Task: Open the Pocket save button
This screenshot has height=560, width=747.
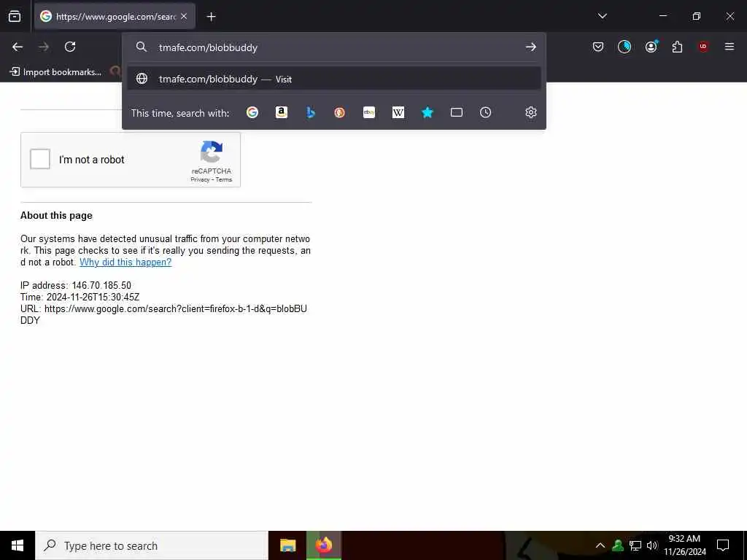Action: (x=598, y=47)
